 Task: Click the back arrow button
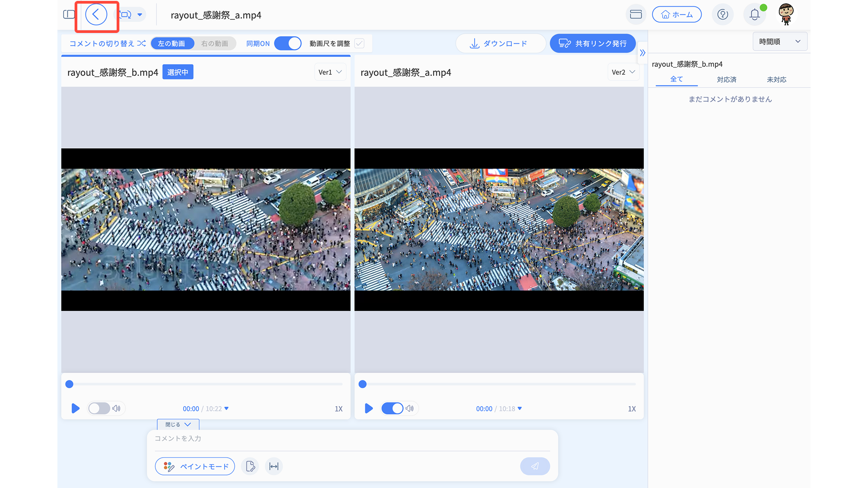pos(96,15)
